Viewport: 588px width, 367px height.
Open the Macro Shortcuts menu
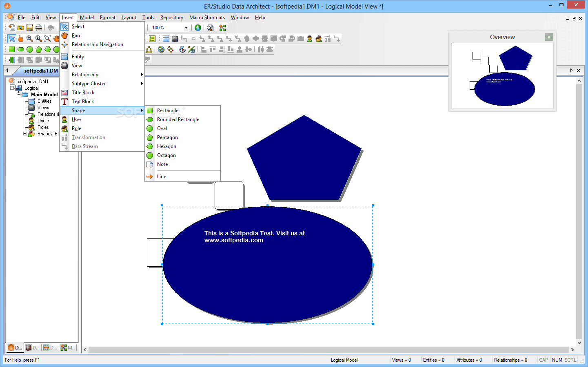(x=207, y=18)
